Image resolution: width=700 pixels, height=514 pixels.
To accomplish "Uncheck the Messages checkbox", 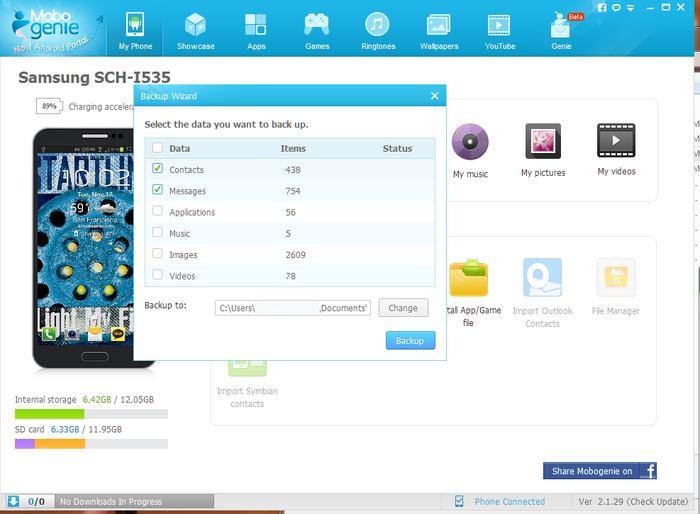I will [x=158, y=189].
